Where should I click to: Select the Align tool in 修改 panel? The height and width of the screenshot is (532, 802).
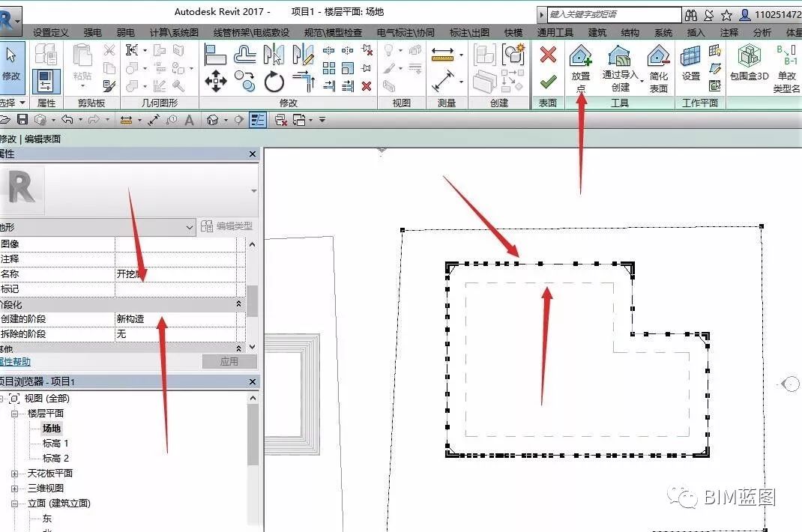click(215, 54)
